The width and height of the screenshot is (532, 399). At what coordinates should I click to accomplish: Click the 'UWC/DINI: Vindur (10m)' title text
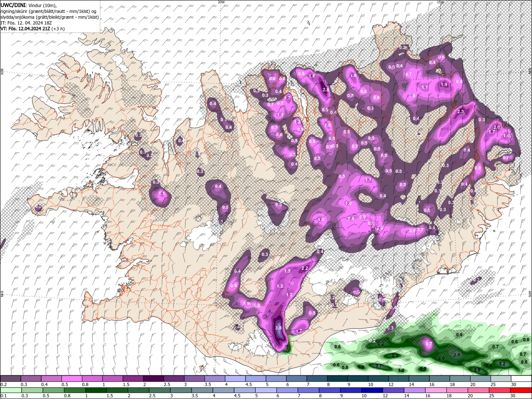pos(28,5)
